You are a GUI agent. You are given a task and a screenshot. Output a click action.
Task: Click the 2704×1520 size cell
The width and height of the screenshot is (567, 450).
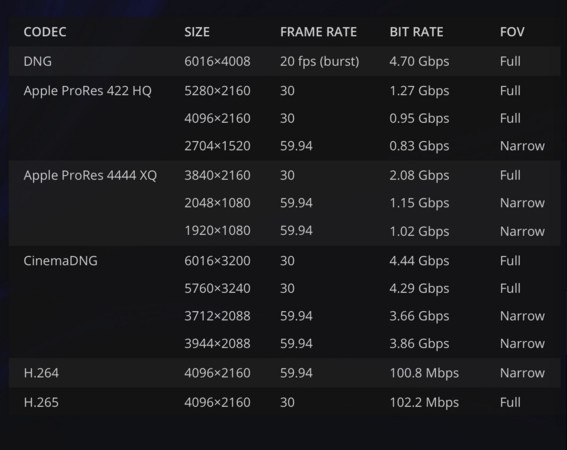coord(217,146)
